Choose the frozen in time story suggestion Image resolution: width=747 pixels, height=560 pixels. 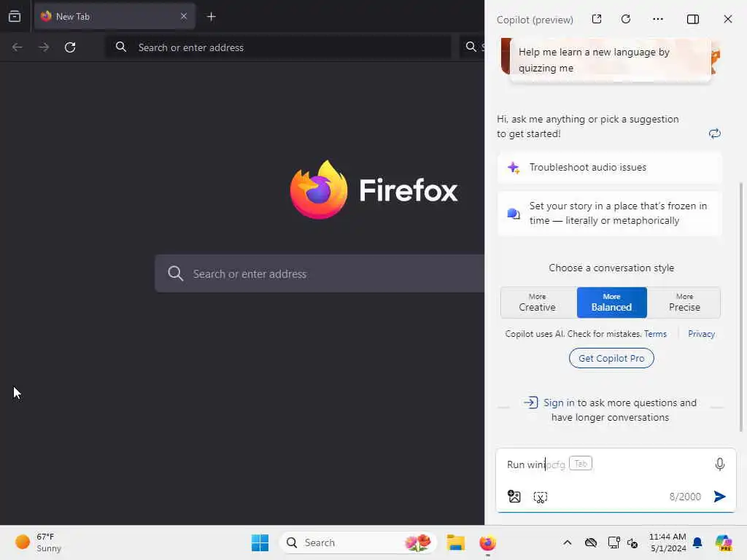tap(609, 214)
